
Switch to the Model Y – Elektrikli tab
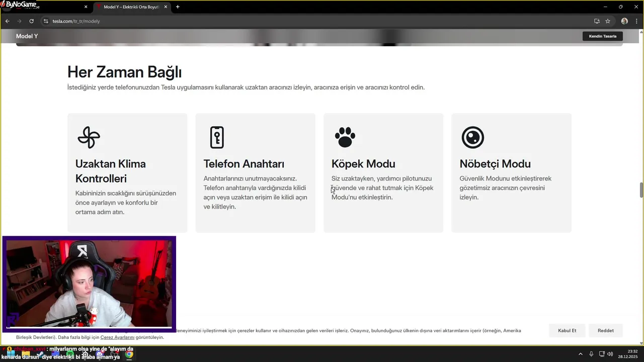132,7
